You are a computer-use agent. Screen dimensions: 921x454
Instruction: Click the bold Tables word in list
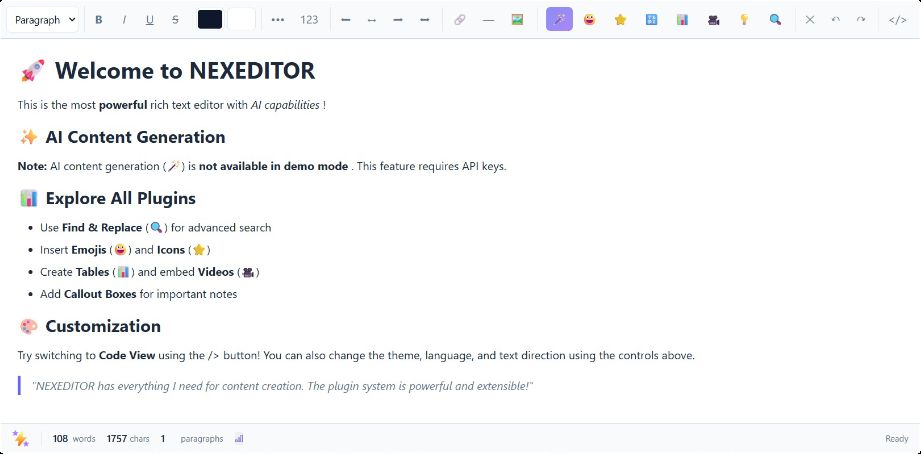92,272
